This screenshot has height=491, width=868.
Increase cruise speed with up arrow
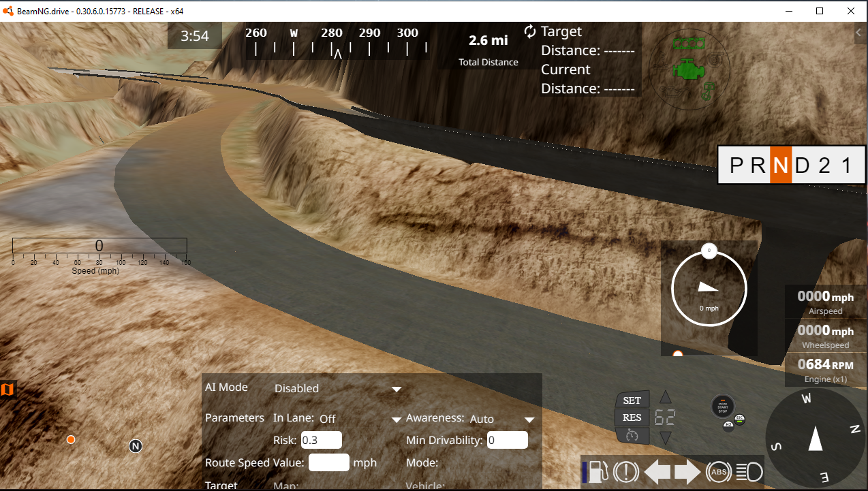click(x=666, y=397)
